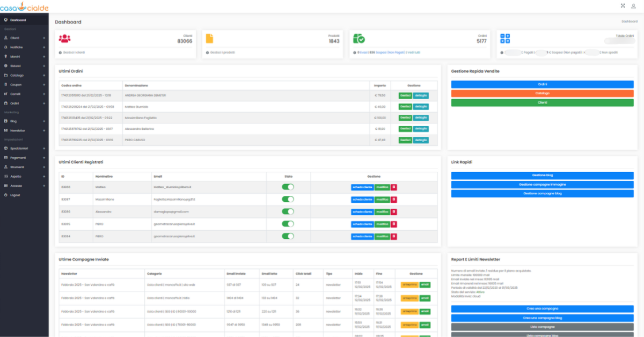
Task: Click the Vedi tutti orders link
Action: [x=413, y=53]
